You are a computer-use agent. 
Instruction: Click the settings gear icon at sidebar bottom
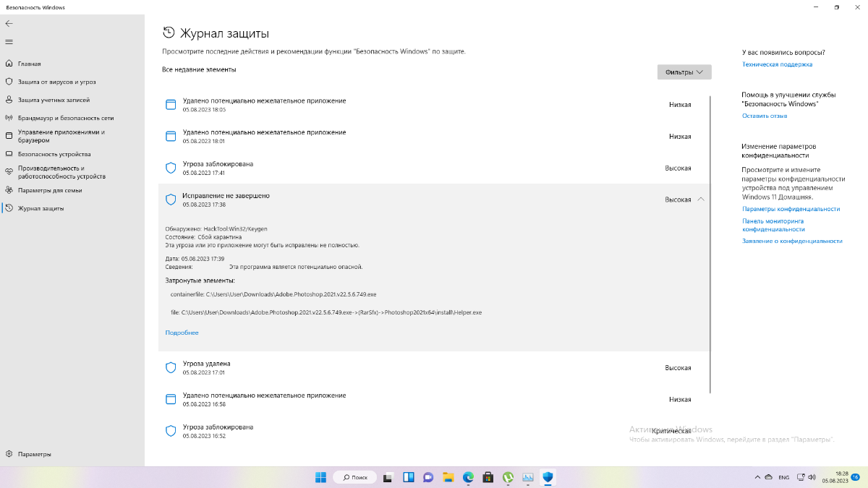[9, 454]
